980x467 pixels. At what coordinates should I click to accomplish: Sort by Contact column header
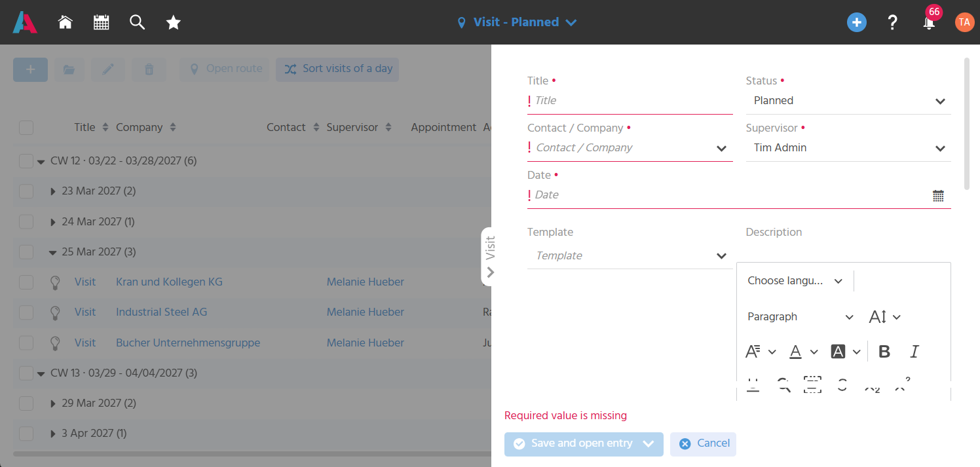click(x=293, y=128)
